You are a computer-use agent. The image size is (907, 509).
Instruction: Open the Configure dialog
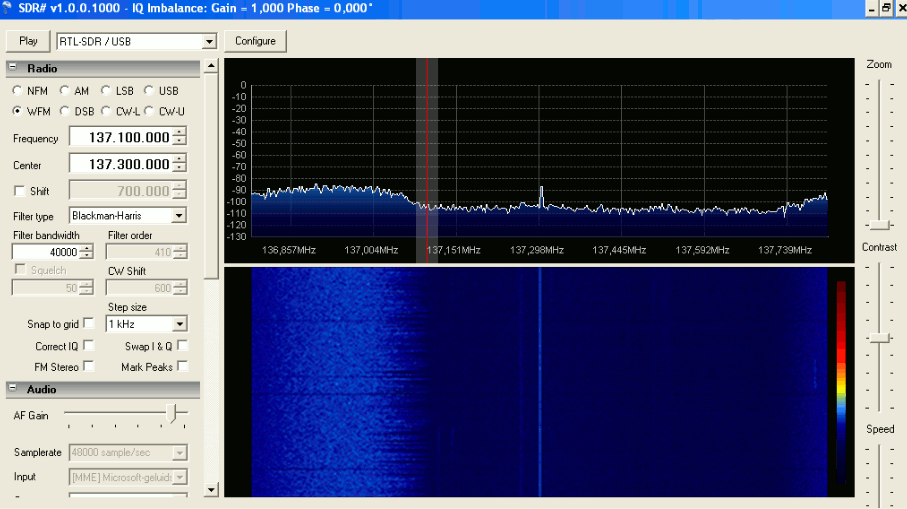255,41
